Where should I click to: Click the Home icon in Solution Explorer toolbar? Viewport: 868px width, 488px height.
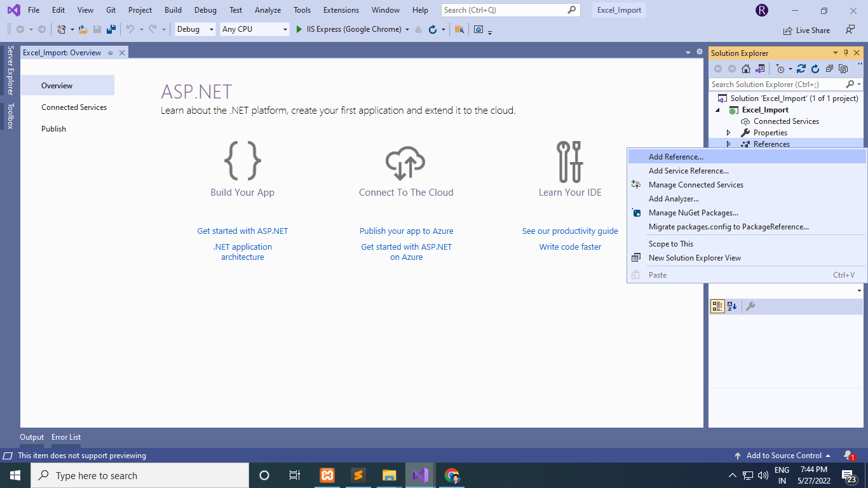[x=745, y=68]
